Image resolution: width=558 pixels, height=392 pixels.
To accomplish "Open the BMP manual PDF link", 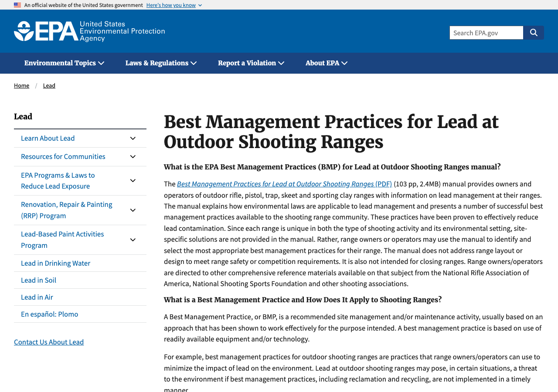I will click(x=284, y=184).
